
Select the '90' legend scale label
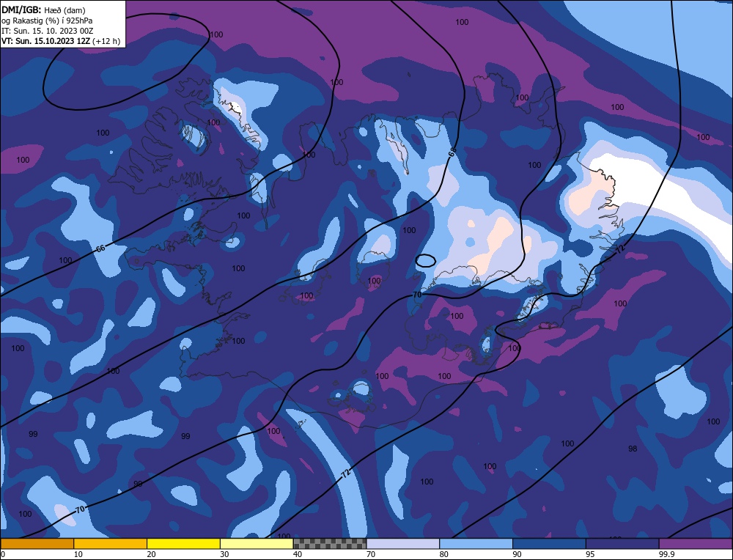517,554
